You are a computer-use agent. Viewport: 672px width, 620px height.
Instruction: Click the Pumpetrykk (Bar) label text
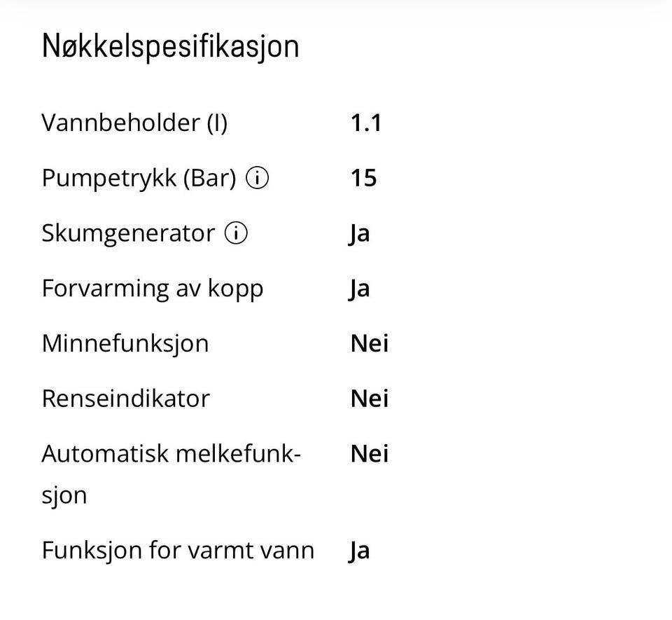[139, 179]
